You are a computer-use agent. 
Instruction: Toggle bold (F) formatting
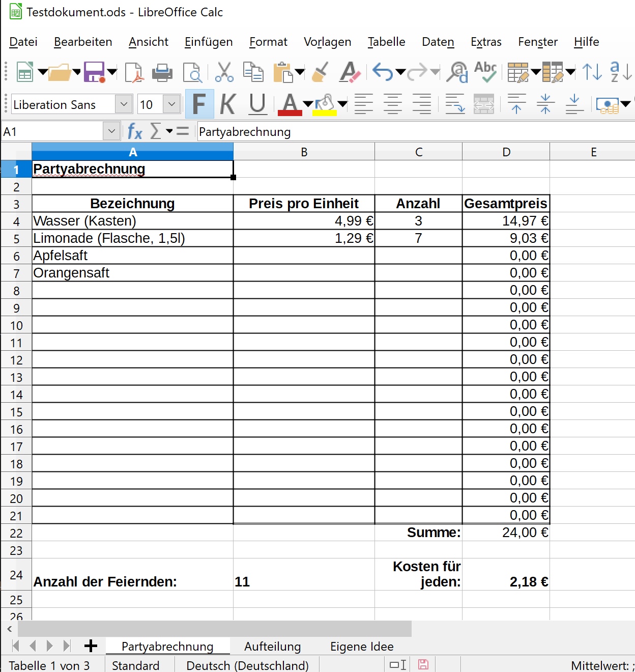click(199, 104)
